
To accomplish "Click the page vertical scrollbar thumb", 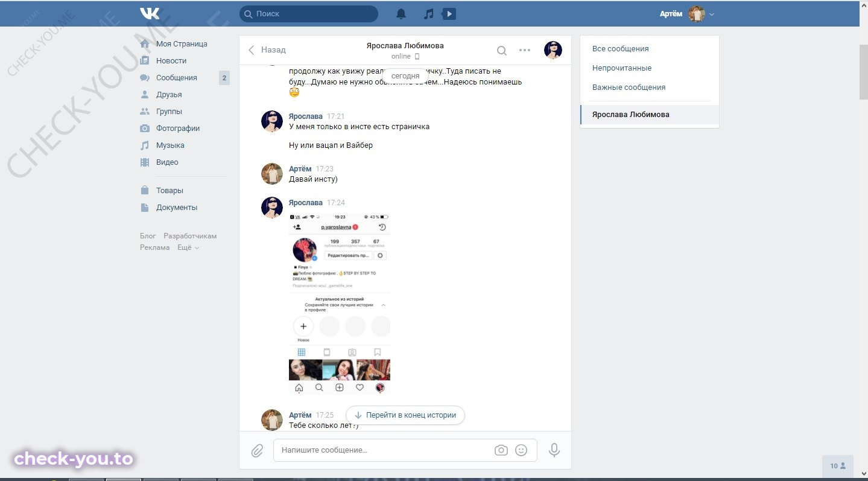I will (863, 72).
